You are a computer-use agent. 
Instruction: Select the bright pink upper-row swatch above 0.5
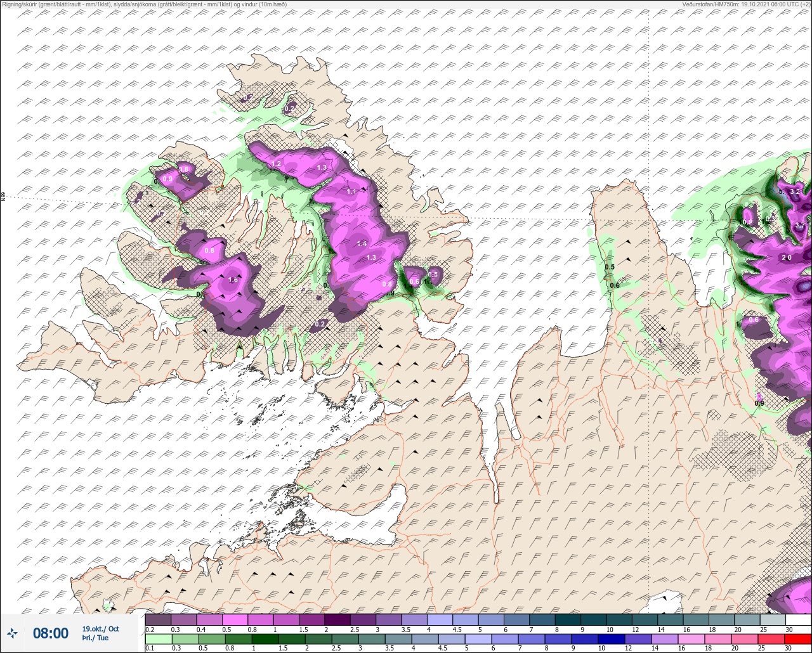[235, 620]
